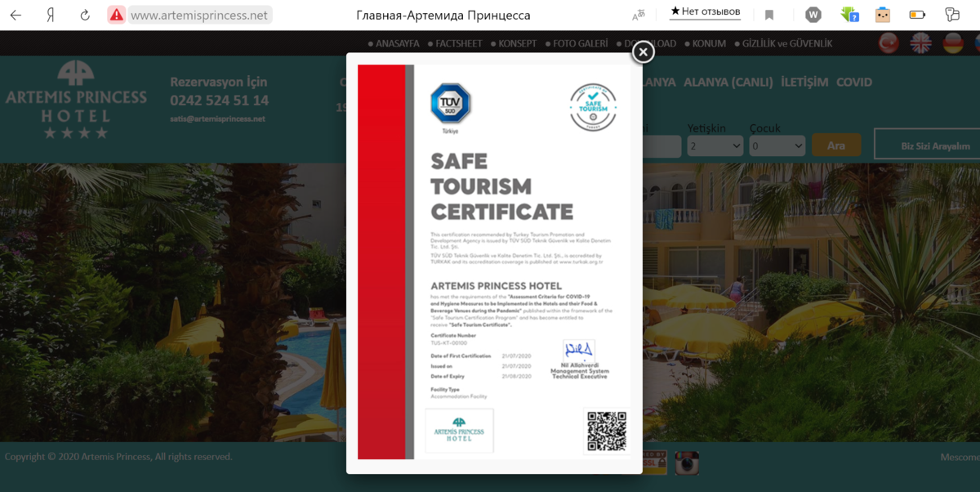The width and height of the screenshot is (980, 492).
Task: Reload the page with the refresh icon
Action: pyautogui.click(x=85, y=15)
